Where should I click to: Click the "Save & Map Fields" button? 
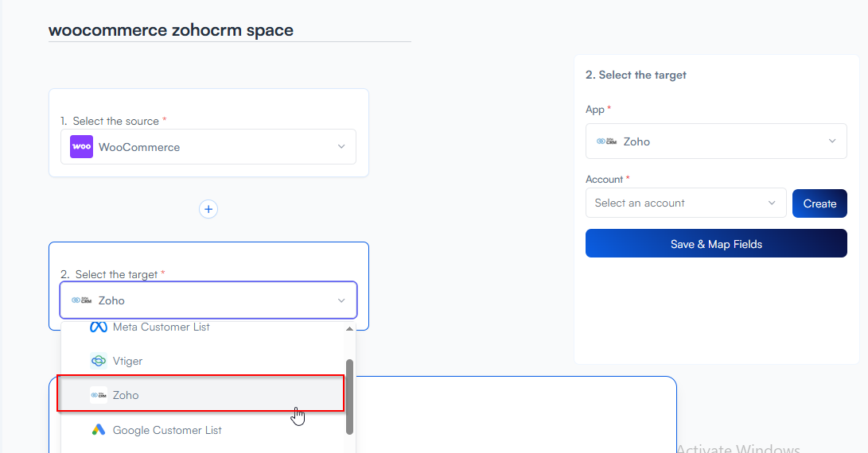[716, 244]
